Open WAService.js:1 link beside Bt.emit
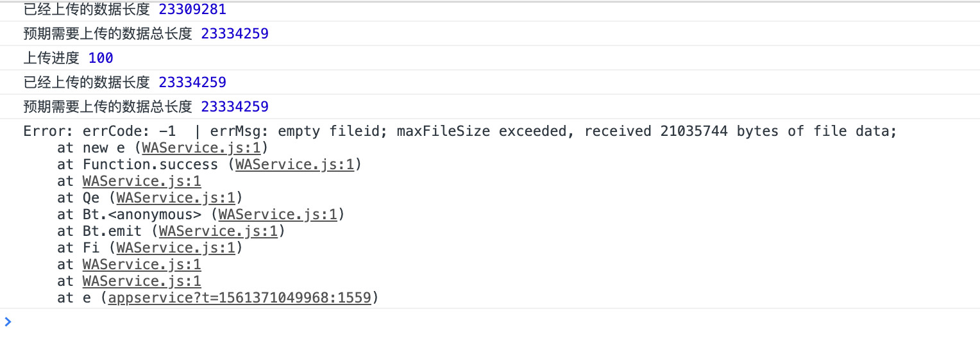980x341 pixels. 218,231
